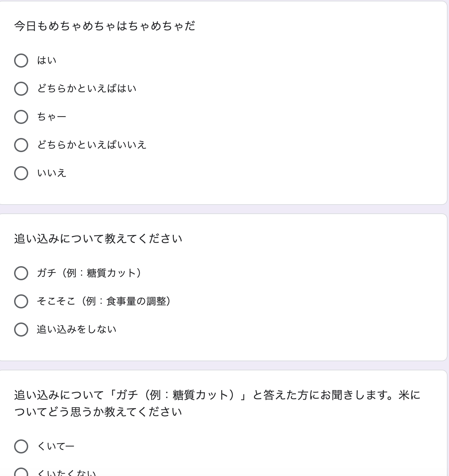Image resolution: width=449 pixels, height=476 pixels.
Task: Select the そこそこ(例:食事量の調整) radio button
Action: point(21,301)
